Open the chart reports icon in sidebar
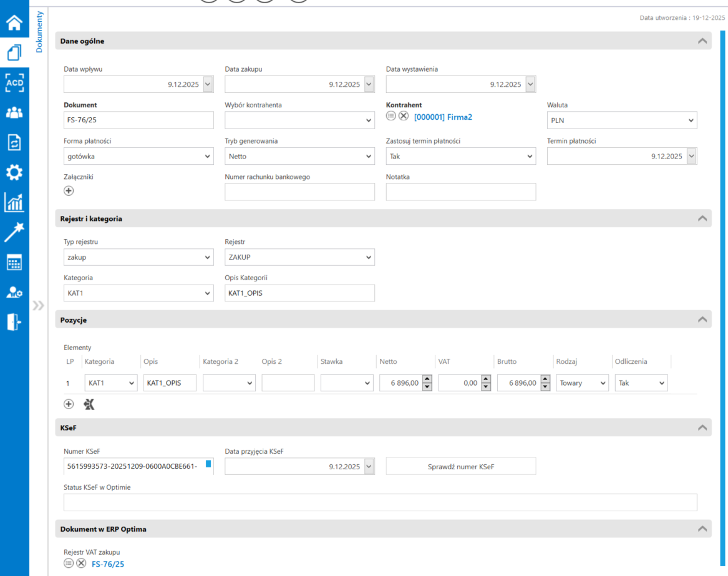This screenshot has height=576, width=728. click(x=14, y=202)
